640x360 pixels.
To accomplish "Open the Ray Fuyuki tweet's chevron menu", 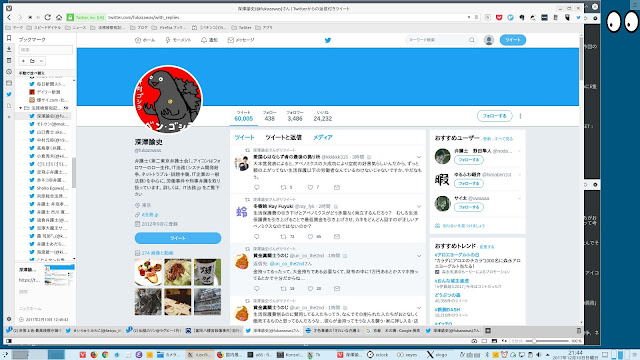I will [419, 207].
